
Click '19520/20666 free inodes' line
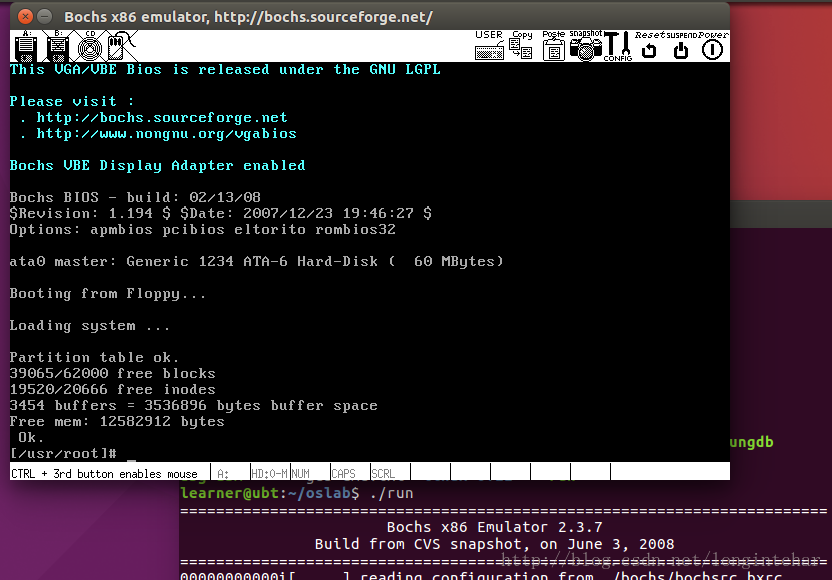[x=112, y=389]
